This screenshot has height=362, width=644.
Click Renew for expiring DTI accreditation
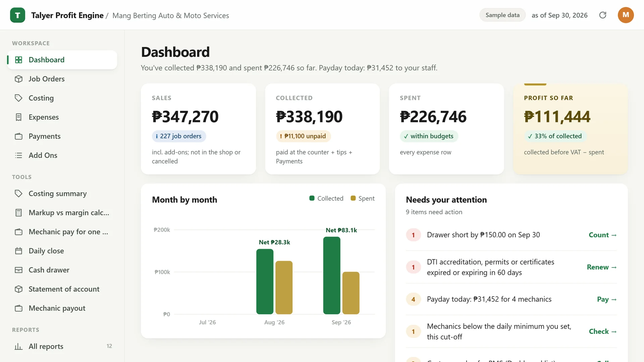pyautogui.click(x=602, y=267)
